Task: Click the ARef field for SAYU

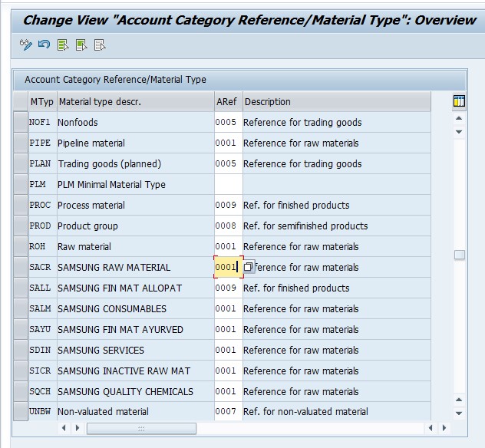Action: [228, 329]
